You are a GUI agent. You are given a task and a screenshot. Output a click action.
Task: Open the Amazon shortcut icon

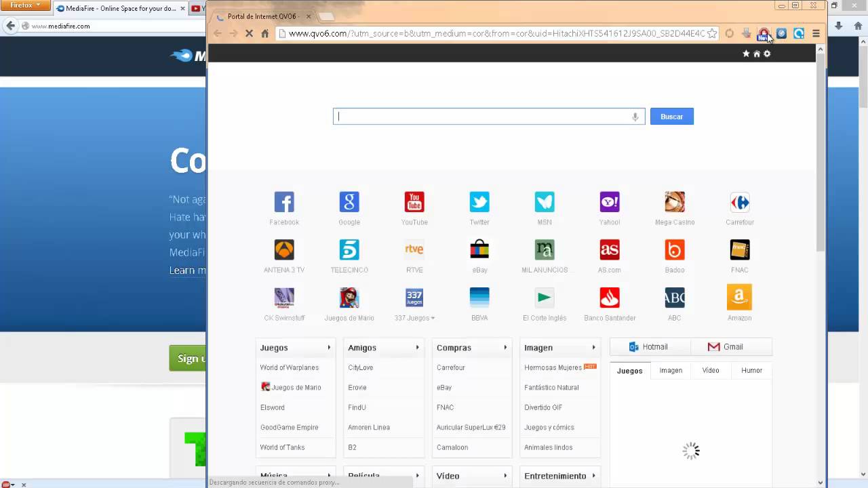point(740,298)
